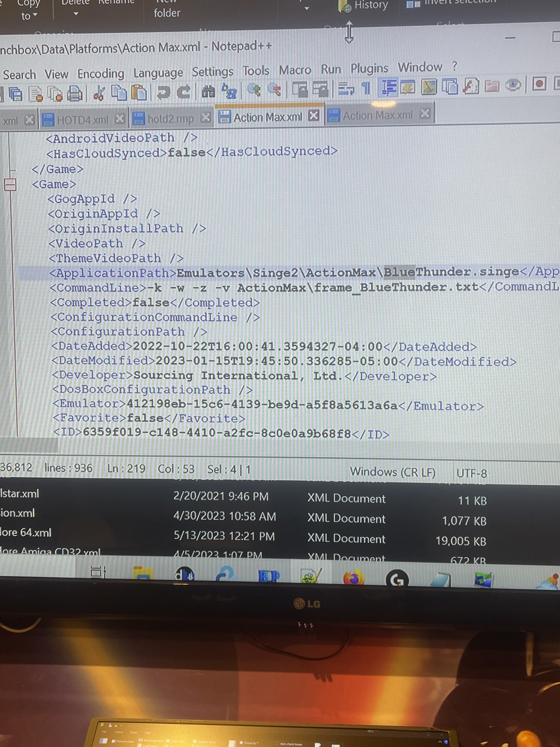Open the Macro menu
This screenshot has height=747, width=560.
click(295, 70)
